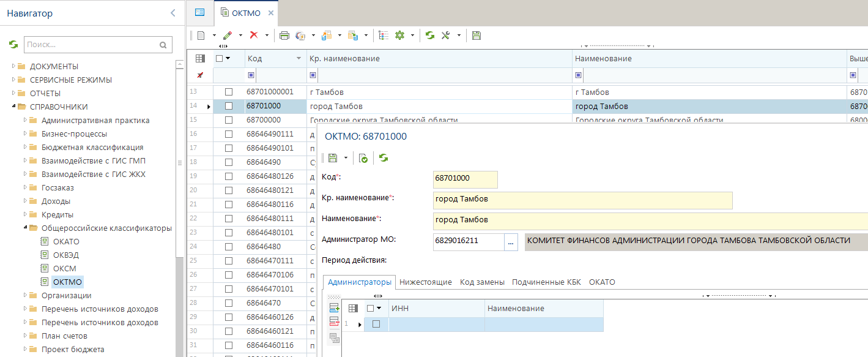Click the wrench and screwdriver tools icon
868x357 pixels.
[x=446, y=36]
